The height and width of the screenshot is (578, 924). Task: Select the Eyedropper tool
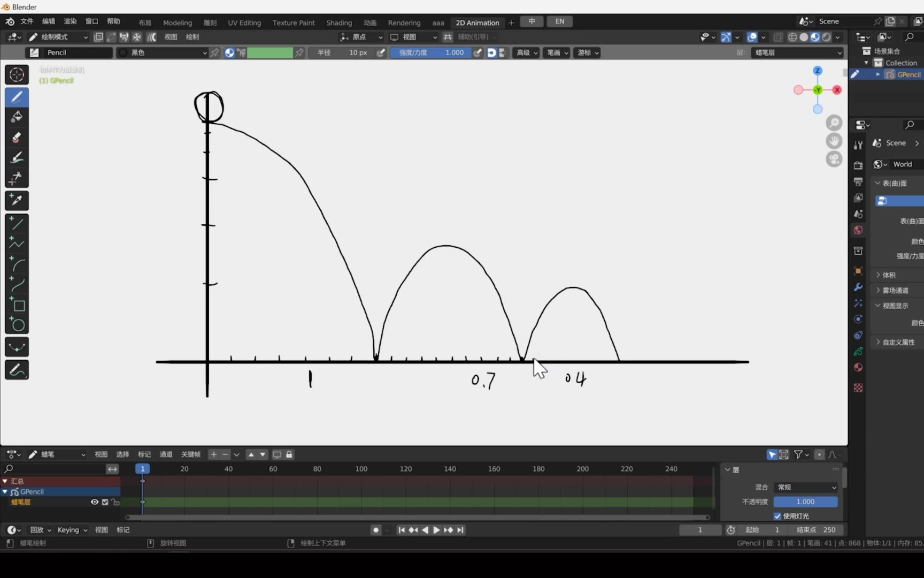[x=17, y=201]
